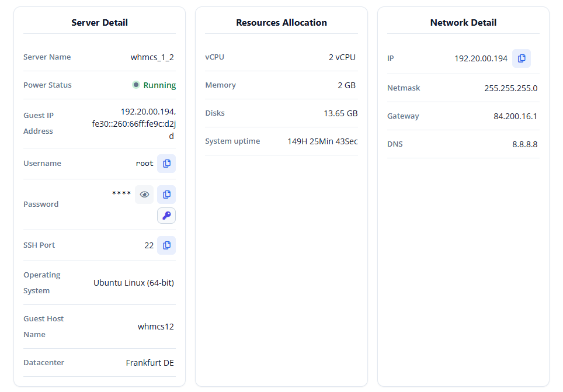Click the Username label
Screen dimensions: 563x392
pyautogui.click(x=43, y=164)
